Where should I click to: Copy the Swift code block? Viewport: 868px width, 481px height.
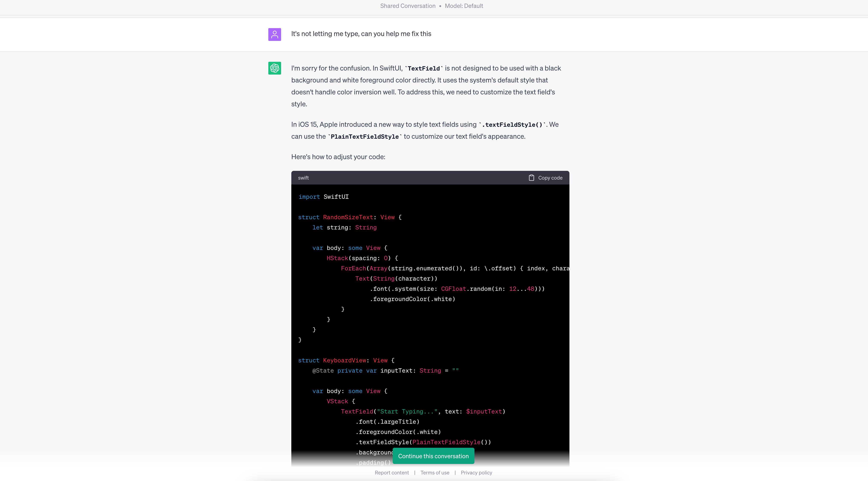[546, 178]
